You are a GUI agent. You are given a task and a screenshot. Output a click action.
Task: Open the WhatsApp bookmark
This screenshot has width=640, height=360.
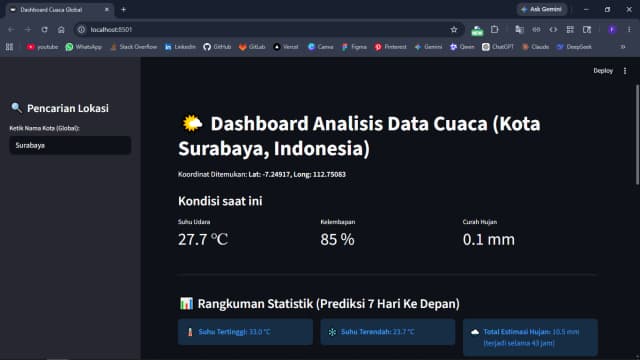(x=84, y=47)
